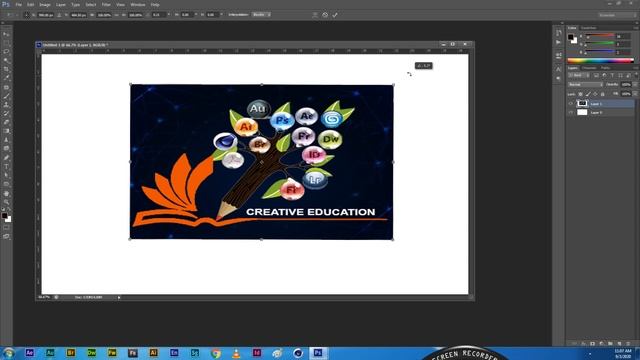Screen dimensions: 640x360
Task: Toggle Quick Mask mode icon
Action: (x=6, y=228)
